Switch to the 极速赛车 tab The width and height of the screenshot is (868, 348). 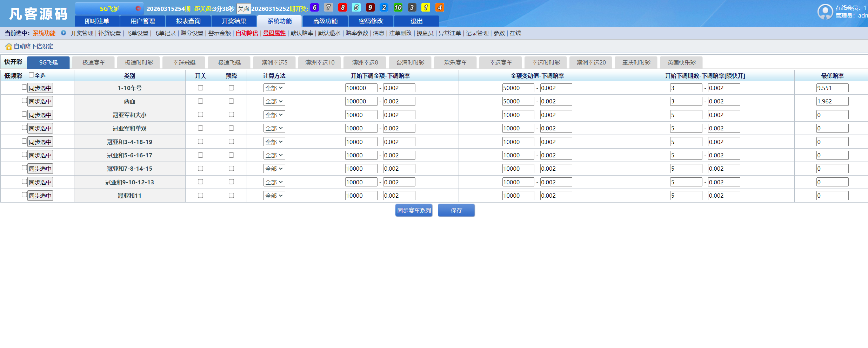93,62
